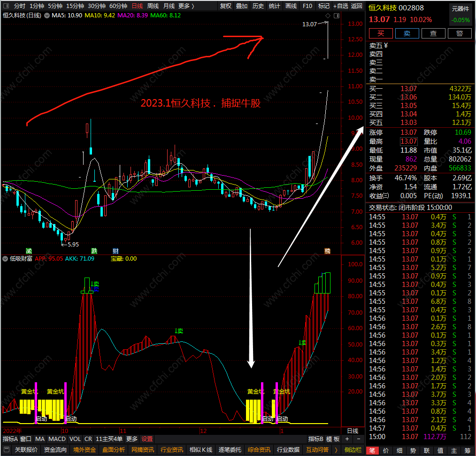Select the CR indicator
Screen dimensions: 476x456
[88, 439]
